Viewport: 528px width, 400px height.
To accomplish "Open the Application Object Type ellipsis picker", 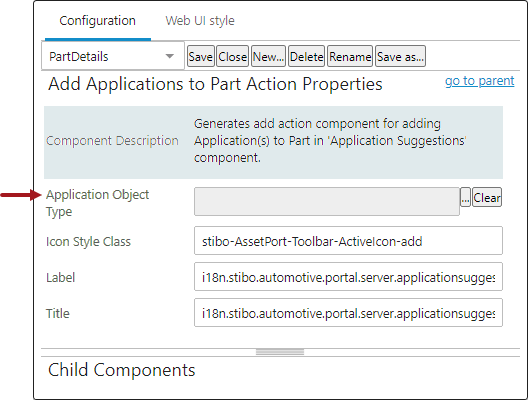I will (x=465, y=197).
